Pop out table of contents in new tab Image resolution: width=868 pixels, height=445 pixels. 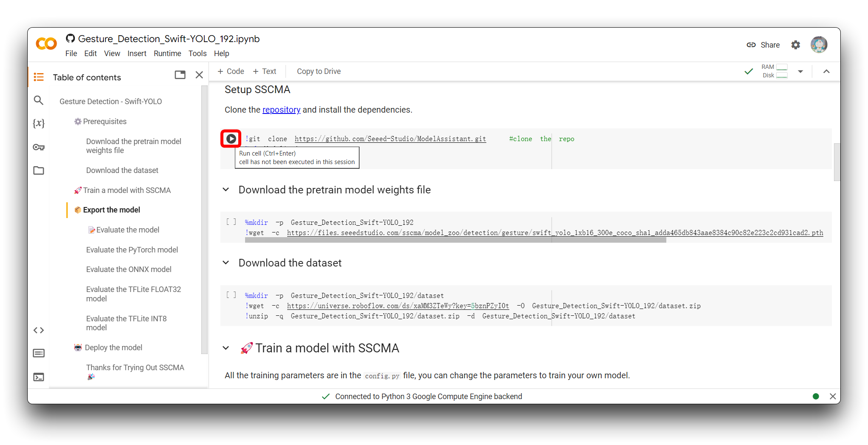(x=180, y=75)
